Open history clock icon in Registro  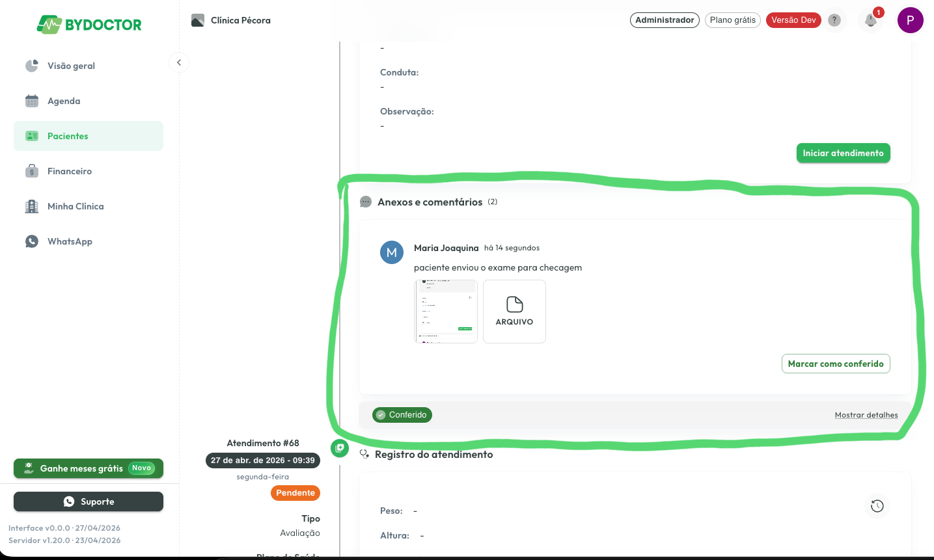pos(877,506)
